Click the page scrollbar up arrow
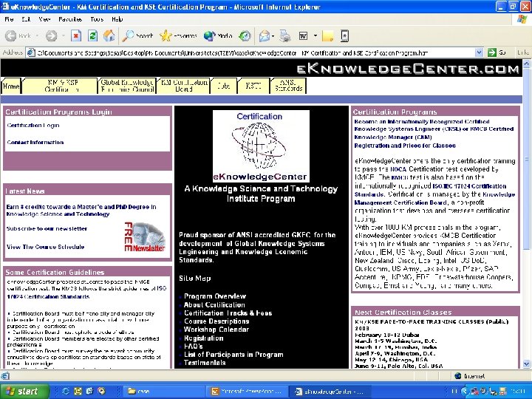This screenshot has height=399, width=532. coord(526,64)
